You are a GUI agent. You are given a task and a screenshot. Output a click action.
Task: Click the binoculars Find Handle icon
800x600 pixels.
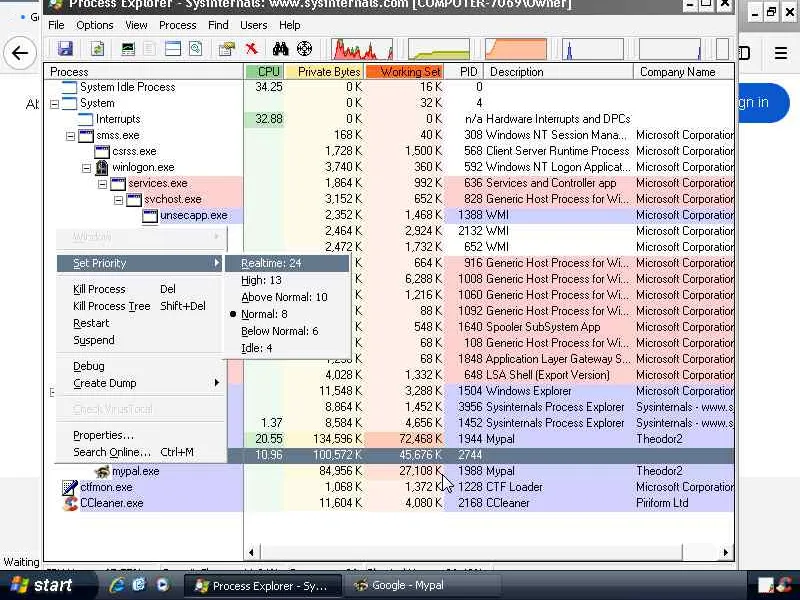[x=280, y=49]
